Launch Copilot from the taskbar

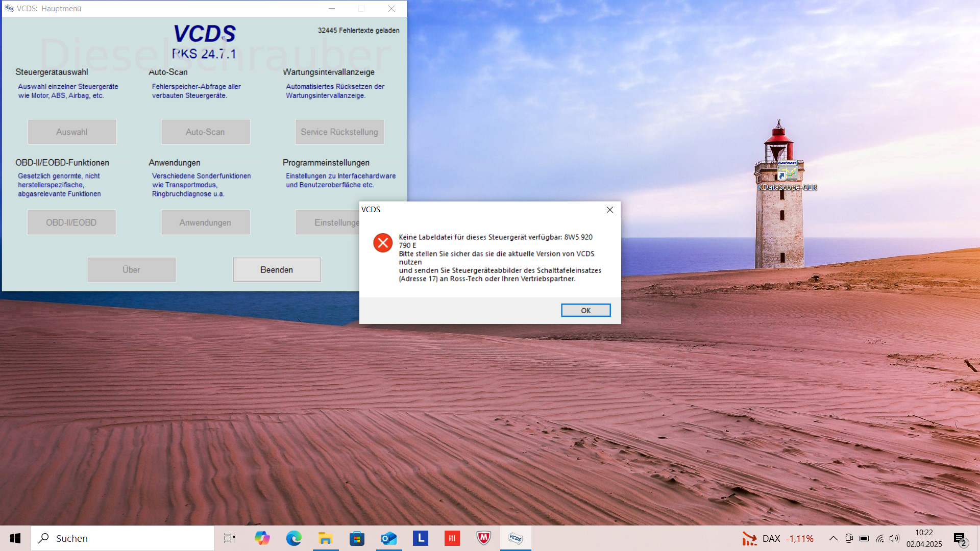click(x=262, y=538)
